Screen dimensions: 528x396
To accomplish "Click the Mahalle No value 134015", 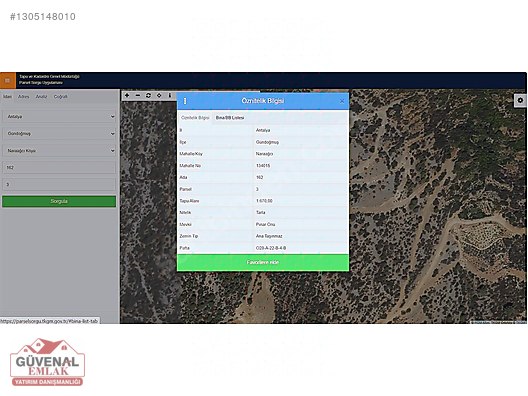I will (x=263, y=166).
